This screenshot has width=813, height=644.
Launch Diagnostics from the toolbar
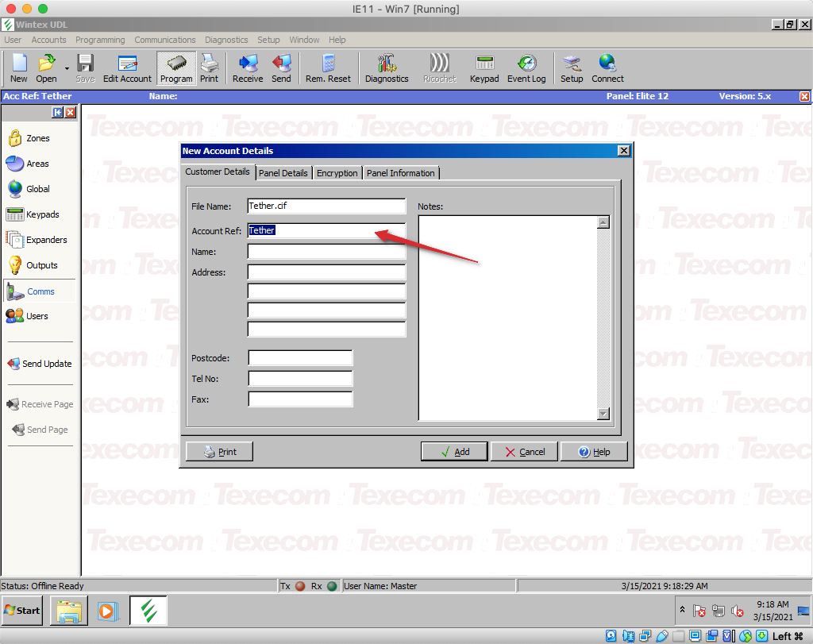(x=387, y=68)
